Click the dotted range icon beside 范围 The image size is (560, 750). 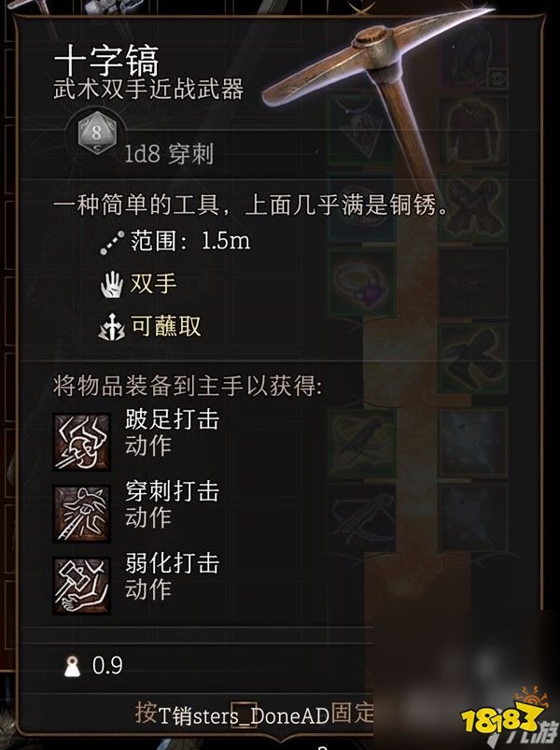(x=112, y=242)
